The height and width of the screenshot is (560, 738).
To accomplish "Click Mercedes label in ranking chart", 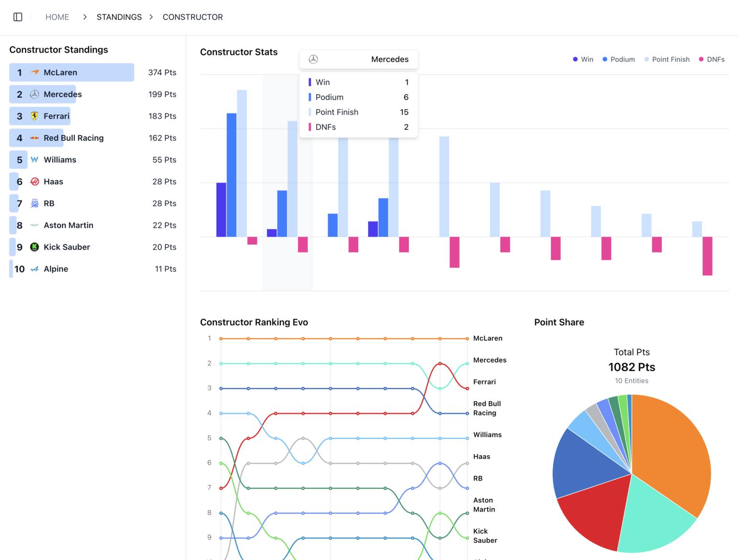I will tap(489, 360).
